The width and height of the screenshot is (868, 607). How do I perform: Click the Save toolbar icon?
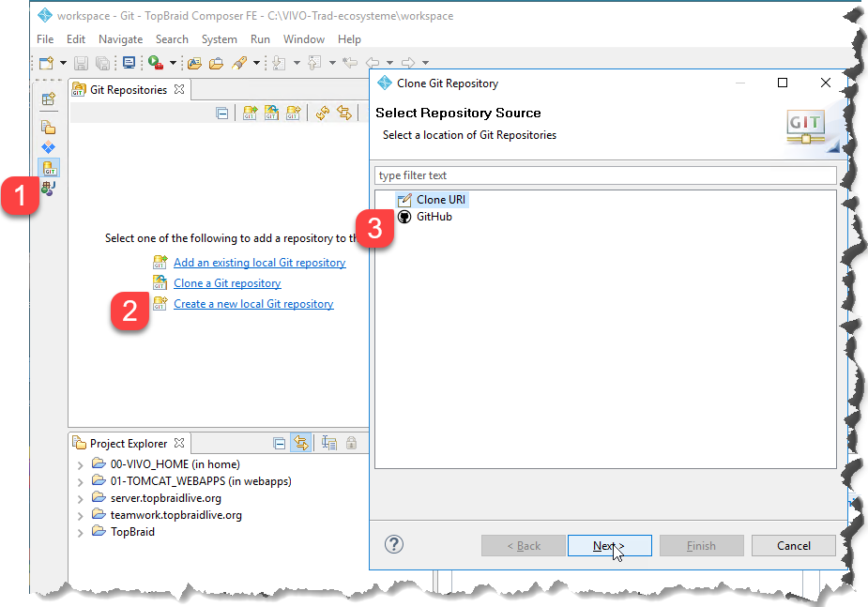(x=81, y=63)
